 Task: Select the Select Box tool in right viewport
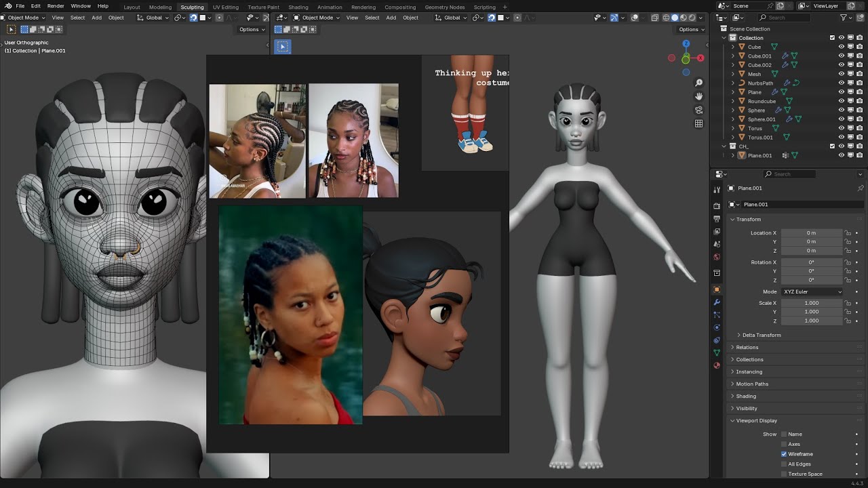point(283,46)
